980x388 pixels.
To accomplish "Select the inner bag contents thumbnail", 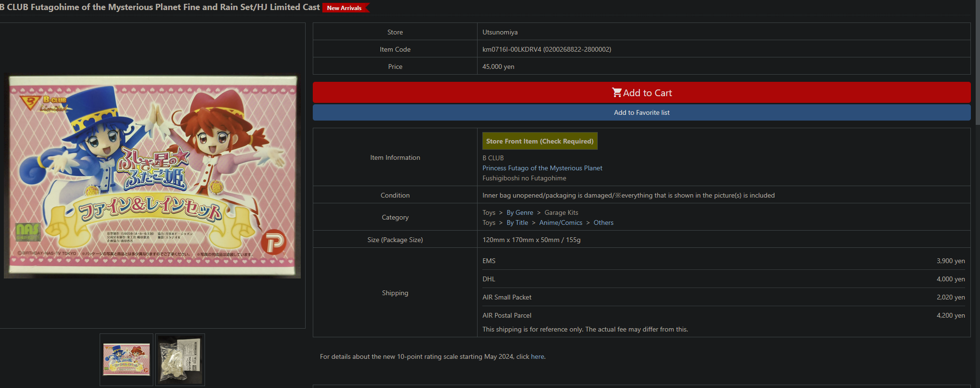I will coord(180,360).
